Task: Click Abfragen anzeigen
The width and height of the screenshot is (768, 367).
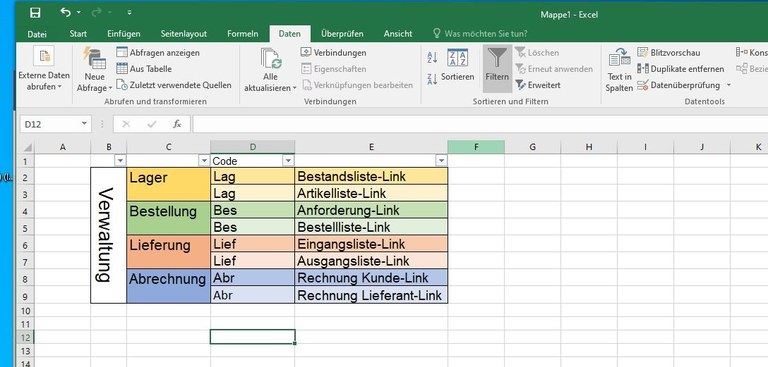Action: (x=158, y=52)
